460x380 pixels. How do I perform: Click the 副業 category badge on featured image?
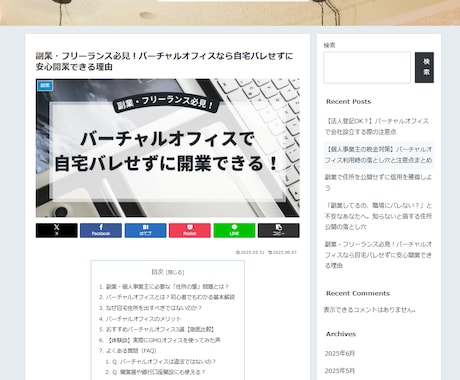(45, 85)
